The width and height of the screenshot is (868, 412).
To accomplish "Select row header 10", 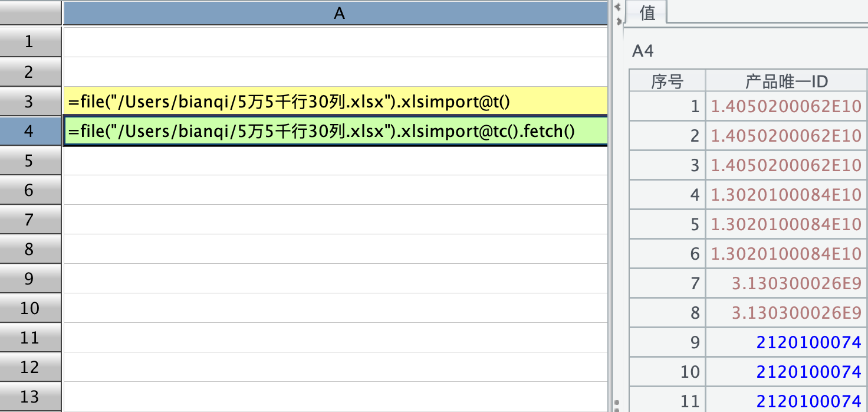I will click(31, 308).
